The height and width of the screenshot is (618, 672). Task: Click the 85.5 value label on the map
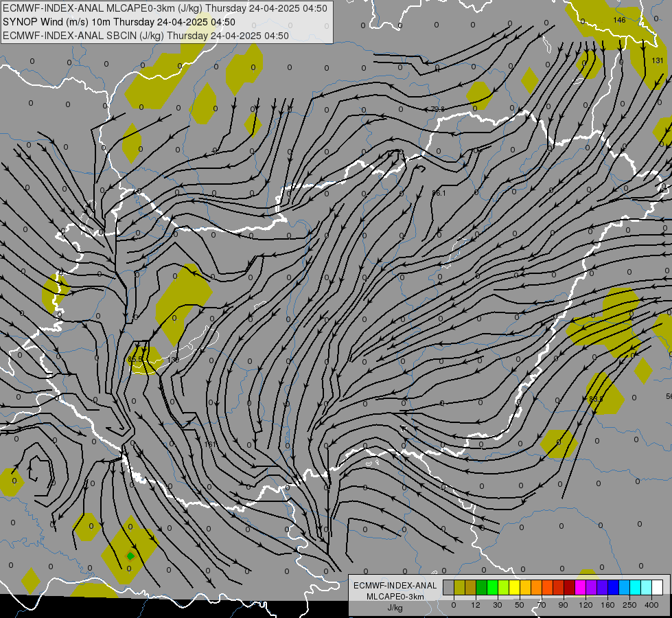coord(135,359)
